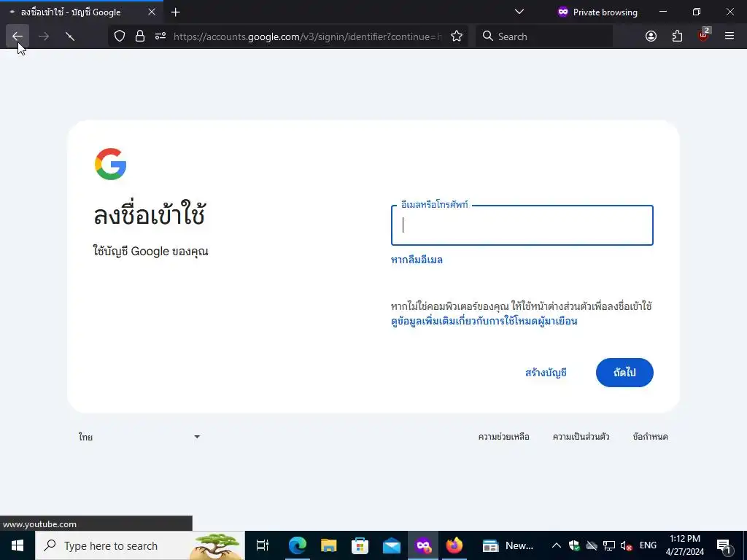Switch to Firefox private window taskbar icon
Screen dimensions: 747x560
click(423, 545)
